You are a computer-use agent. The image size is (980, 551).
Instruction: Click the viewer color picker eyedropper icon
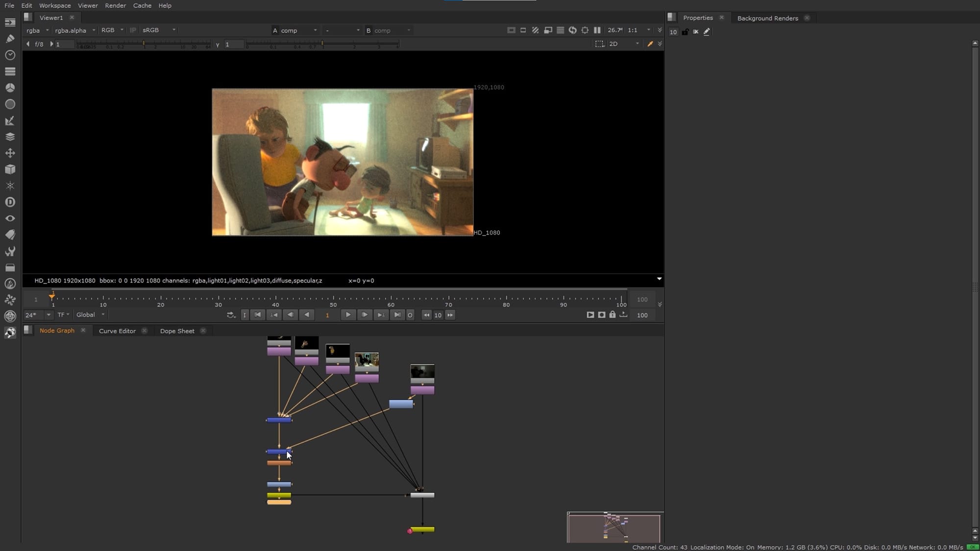click(650, 44)
